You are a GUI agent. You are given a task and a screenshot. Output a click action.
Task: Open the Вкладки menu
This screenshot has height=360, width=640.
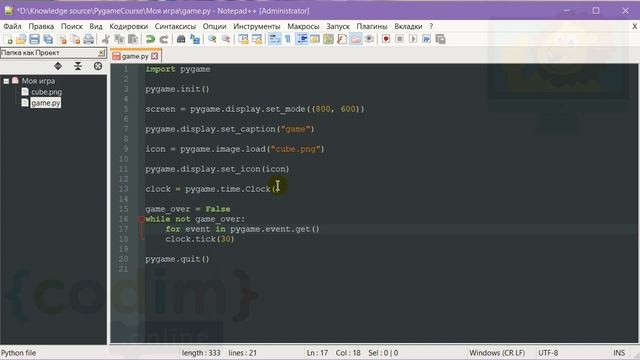point(408,26)
